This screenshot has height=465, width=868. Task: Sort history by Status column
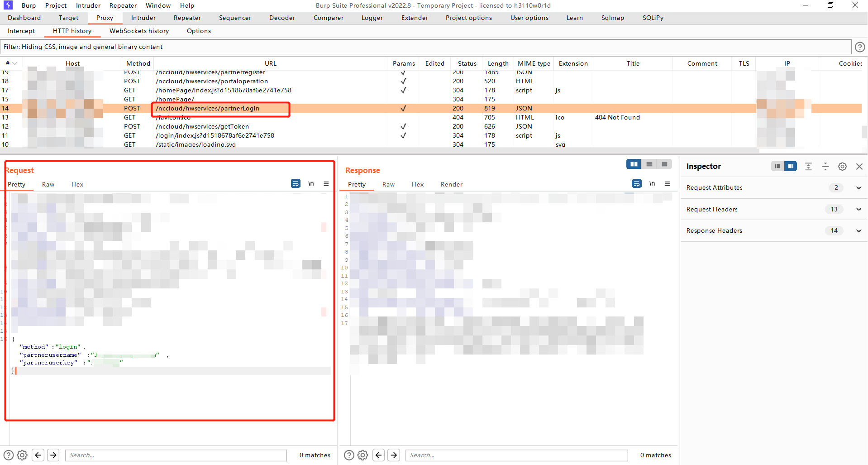pos(467,63)
